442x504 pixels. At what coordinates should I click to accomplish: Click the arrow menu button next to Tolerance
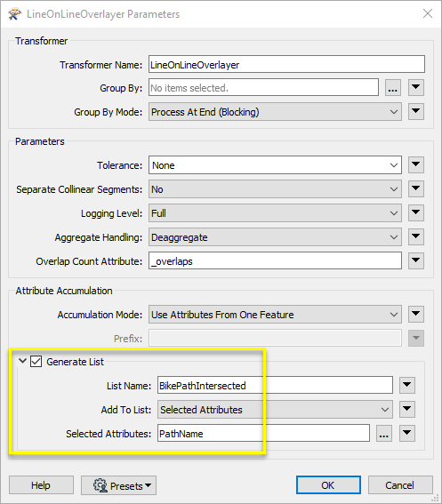416,165
